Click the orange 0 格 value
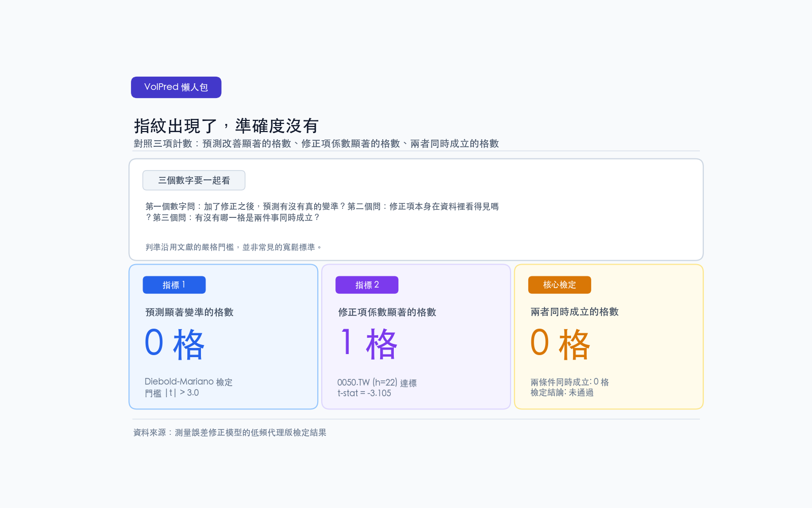The height and width of the screenshot is (508, 812). click(x=560, y=344)
